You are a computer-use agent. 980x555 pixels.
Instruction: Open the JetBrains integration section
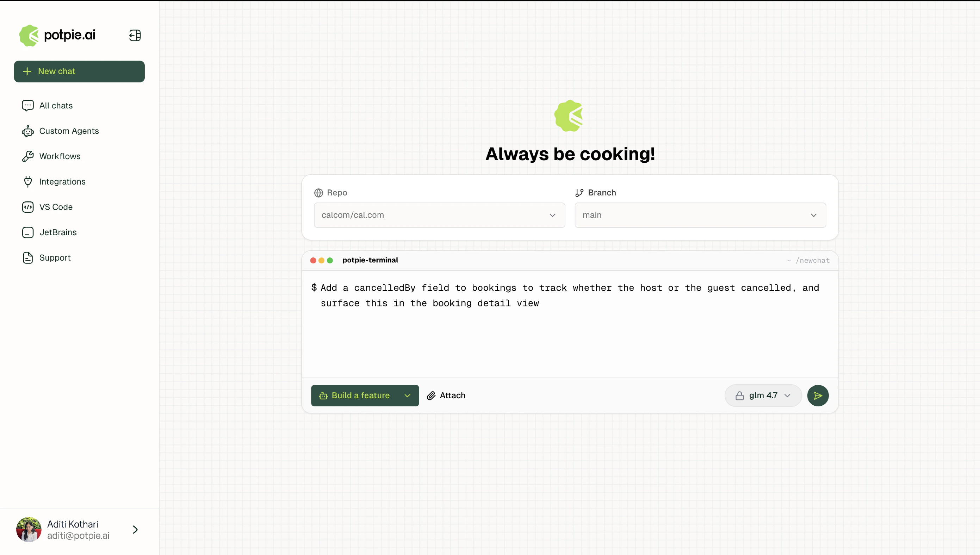[x=58, y=232]
